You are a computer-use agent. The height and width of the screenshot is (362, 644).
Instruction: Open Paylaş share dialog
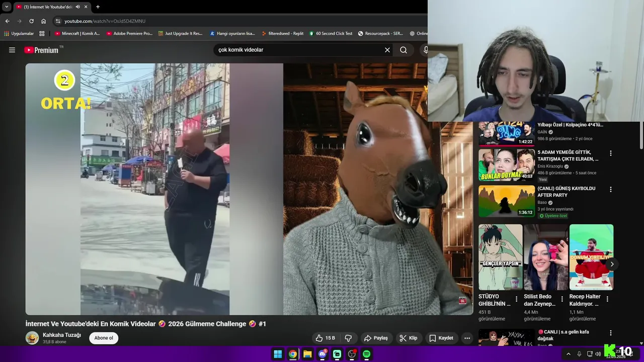click(376, 338)
